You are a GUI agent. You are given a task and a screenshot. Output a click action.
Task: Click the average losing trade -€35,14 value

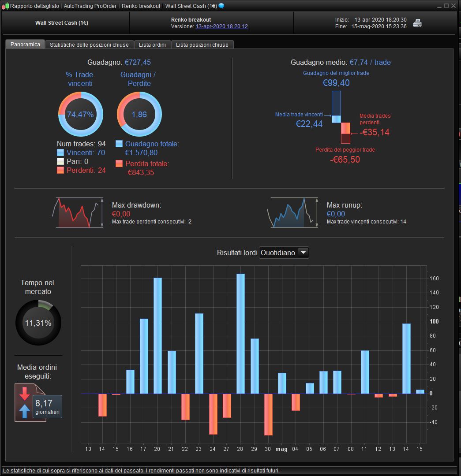coord(375,132)
